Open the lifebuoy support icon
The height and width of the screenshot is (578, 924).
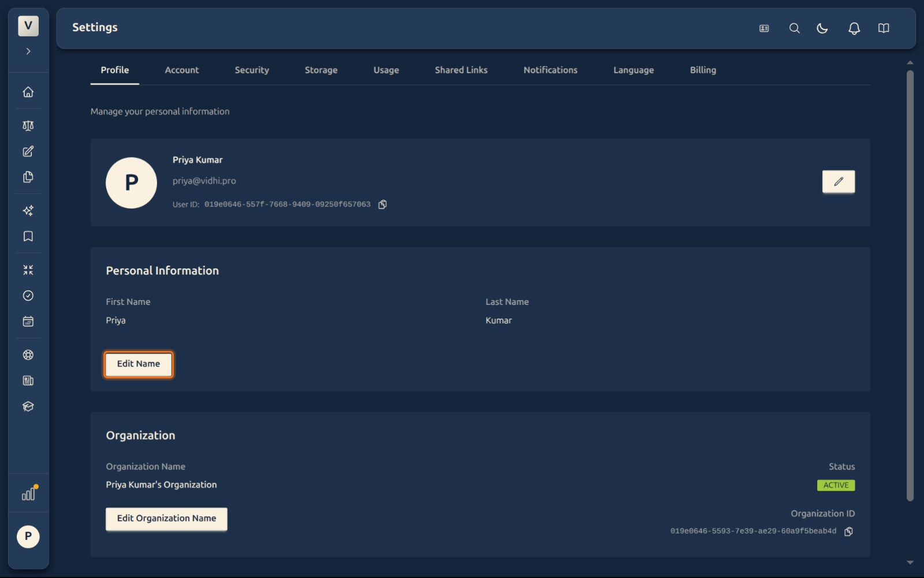[28, 355]
